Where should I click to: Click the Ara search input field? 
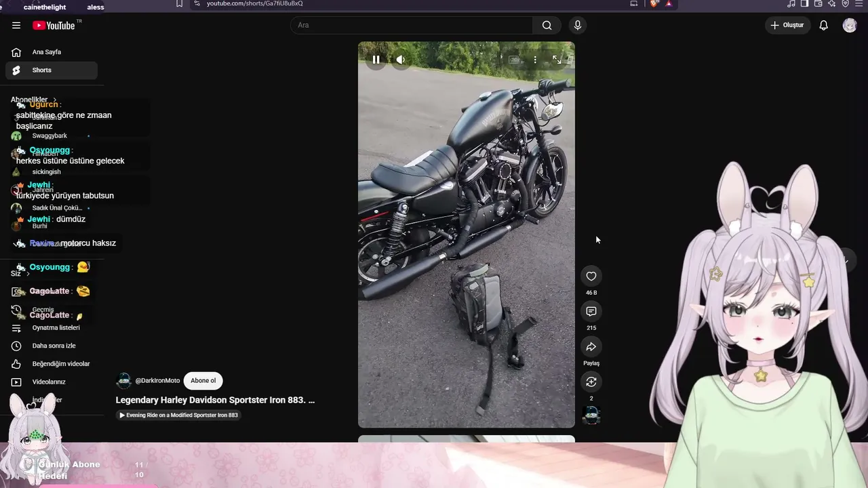click(x=412, y=25)
